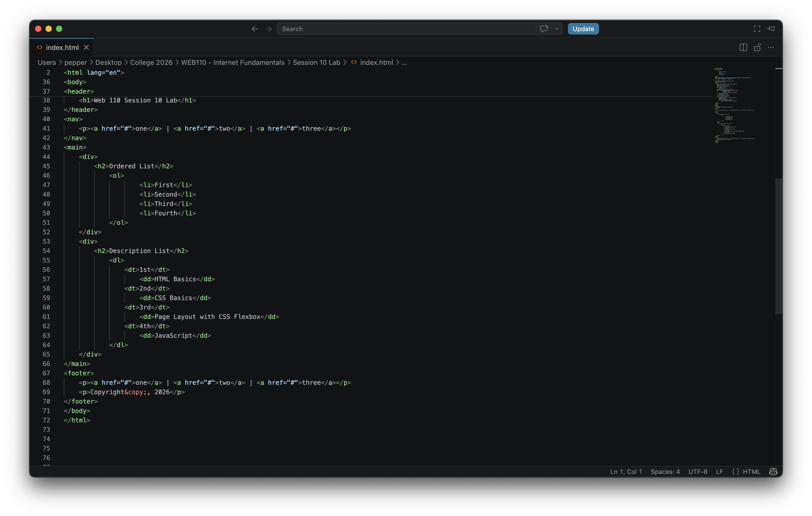Expand the chevron next to the chat icon
Screen dimensions: 812x516
tap(557, 29)
